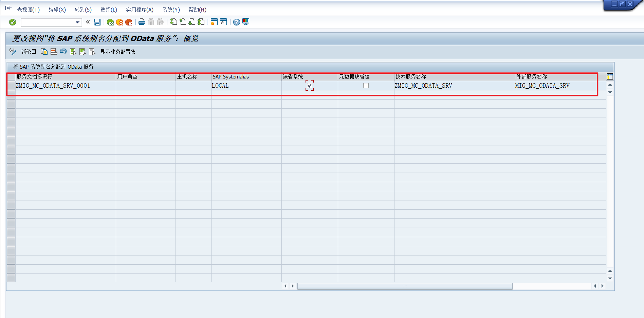The width and height of the screenshot is (644, 318).
Task: Click the 新条目 button
Action: click(x=29, y=52)
